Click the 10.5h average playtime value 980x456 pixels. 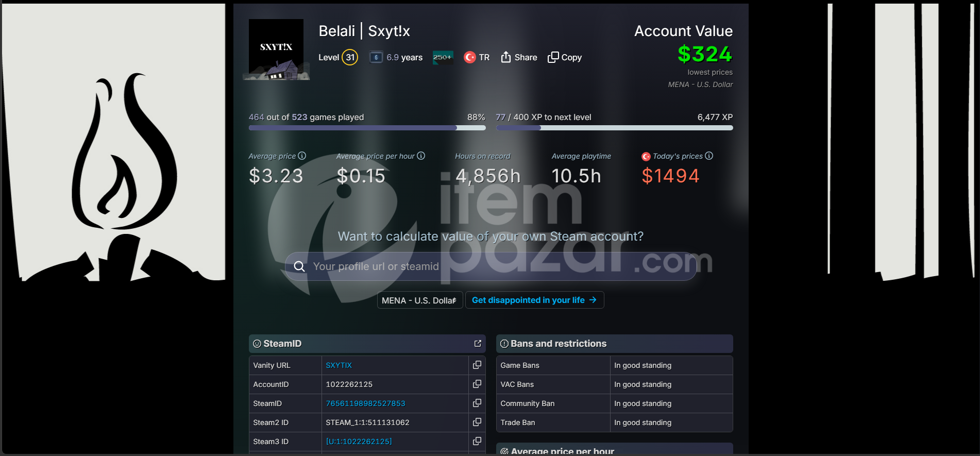pyautogui.click(x=576, y=176)
